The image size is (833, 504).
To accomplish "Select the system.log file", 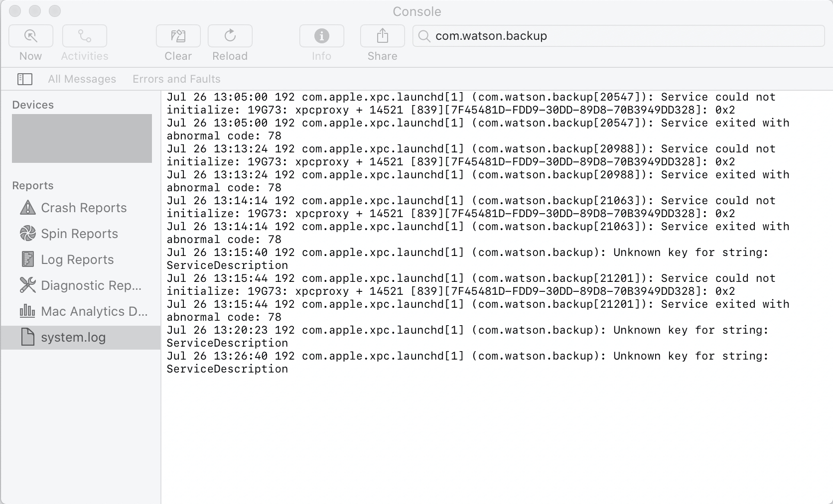I will pos(73,337).
